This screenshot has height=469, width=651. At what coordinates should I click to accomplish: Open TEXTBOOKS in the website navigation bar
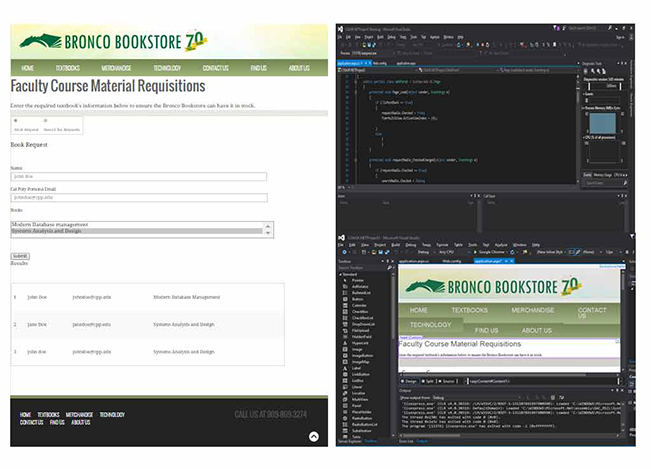tap(68, 68)
